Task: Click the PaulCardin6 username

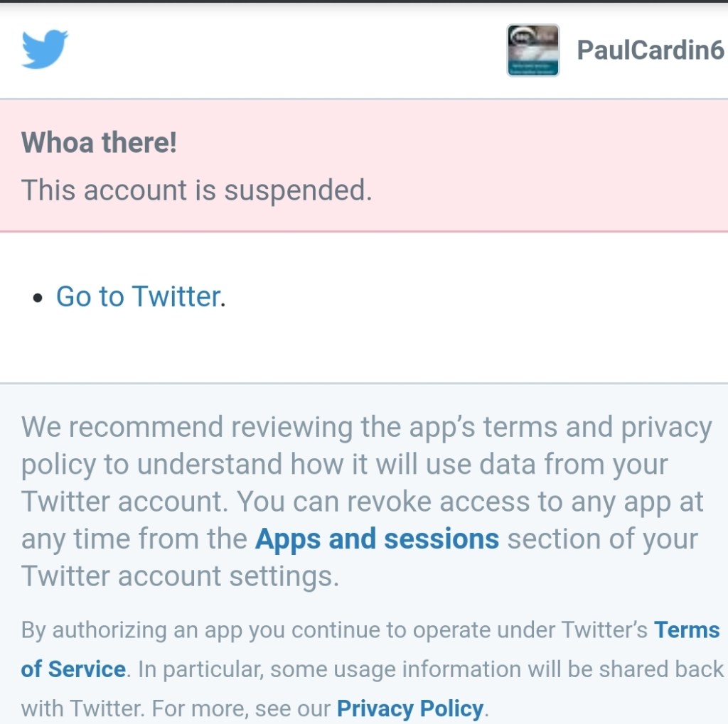Action: pyautogui.click(x=650, y=50)
